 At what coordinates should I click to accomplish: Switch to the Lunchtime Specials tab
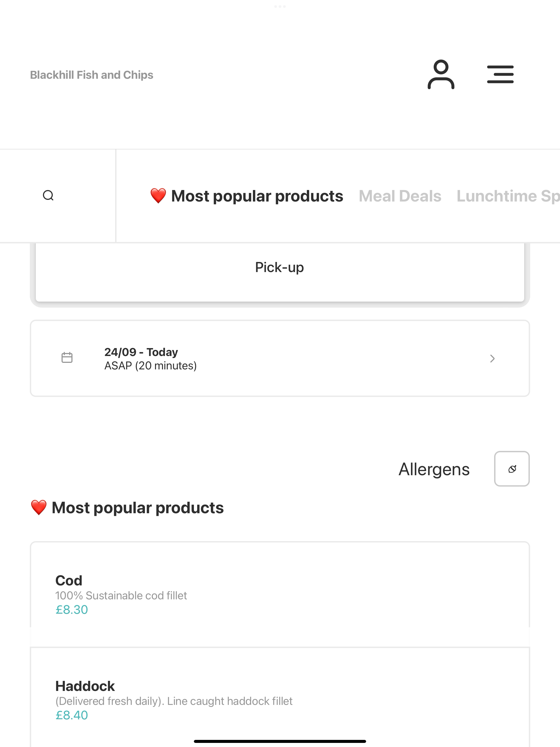(508, 196)
